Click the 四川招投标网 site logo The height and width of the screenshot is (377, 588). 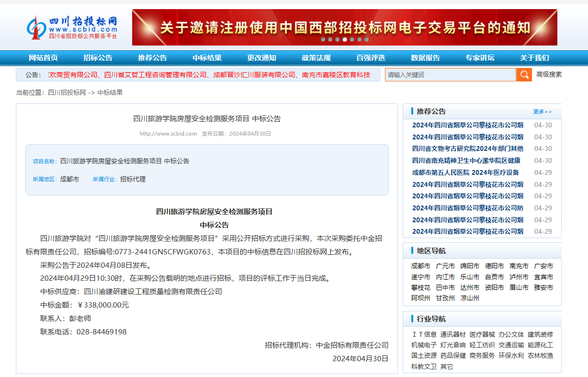click(x=72, y=27)
